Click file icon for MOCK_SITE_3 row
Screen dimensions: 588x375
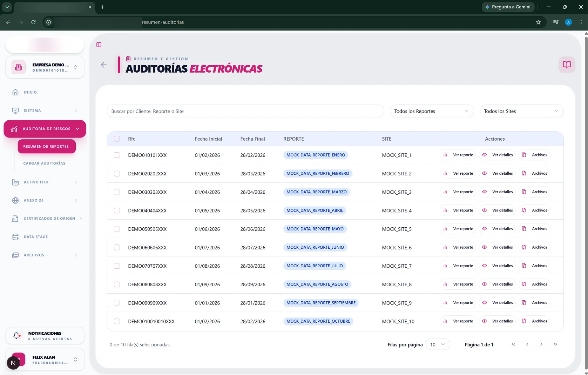point(524,192)
